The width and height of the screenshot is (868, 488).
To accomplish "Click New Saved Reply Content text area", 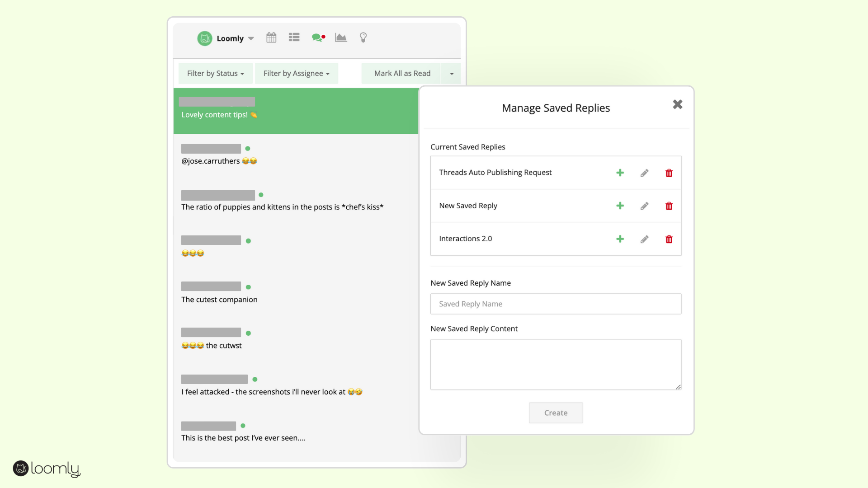I will point(556,364).
